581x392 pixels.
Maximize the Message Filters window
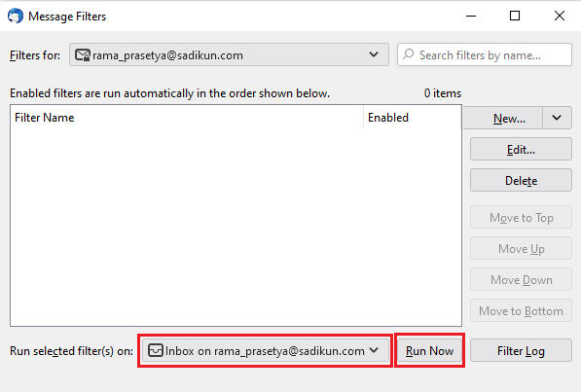pos(515,16)
